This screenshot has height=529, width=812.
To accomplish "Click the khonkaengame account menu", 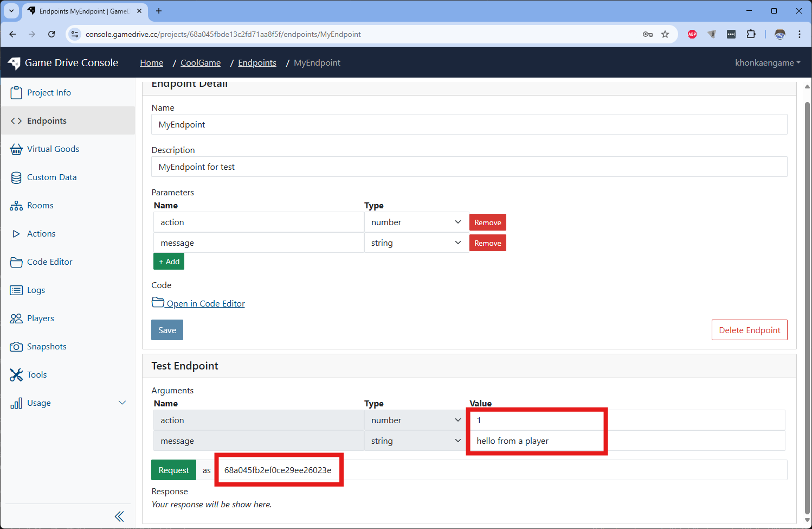I will click(x=767, y=62).
